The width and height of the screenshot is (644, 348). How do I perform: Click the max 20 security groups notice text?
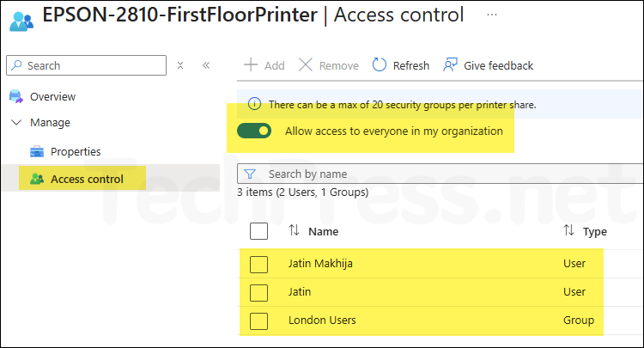click(x=403, y=105)
